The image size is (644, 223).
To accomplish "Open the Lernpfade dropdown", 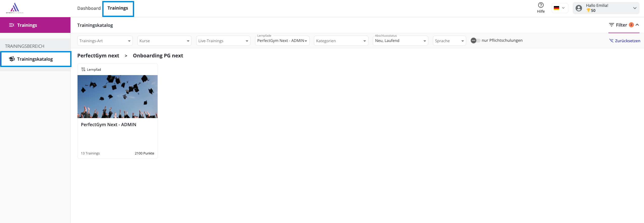I will [282, 41].
